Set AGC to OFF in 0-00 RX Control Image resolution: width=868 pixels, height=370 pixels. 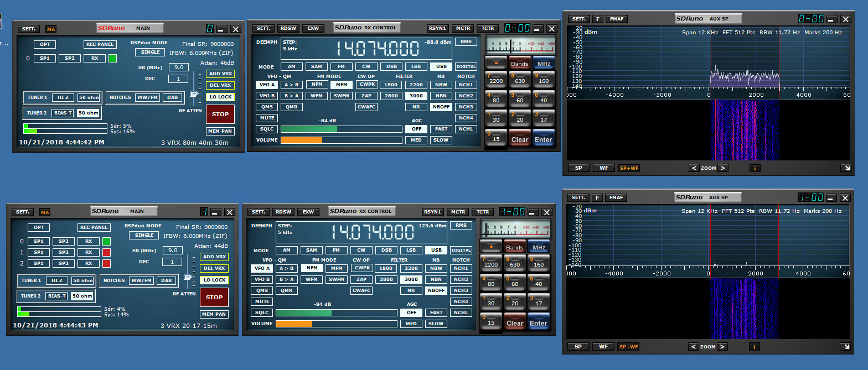click(416, 129)
